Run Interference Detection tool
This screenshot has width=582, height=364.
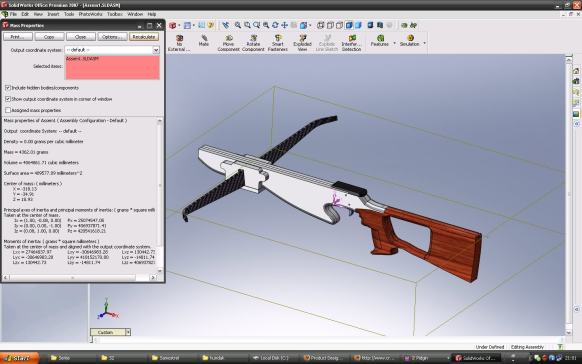351,43
